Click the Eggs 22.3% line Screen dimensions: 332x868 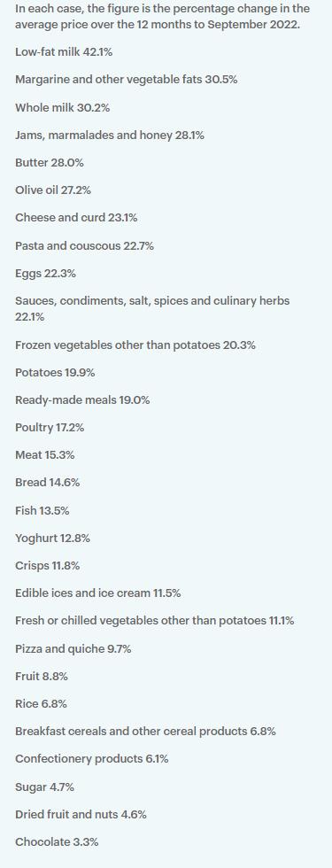click(x=45, y=274)
